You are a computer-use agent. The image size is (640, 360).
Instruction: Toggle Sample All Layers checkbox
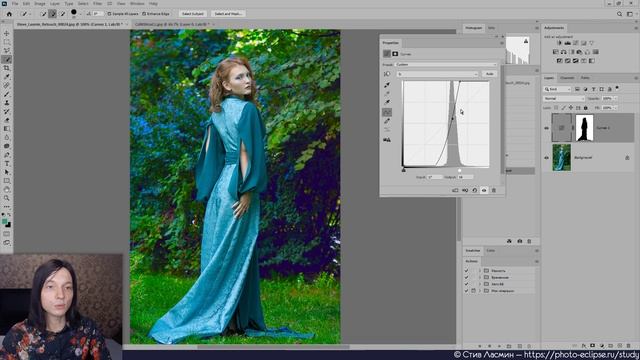point(109,14)
